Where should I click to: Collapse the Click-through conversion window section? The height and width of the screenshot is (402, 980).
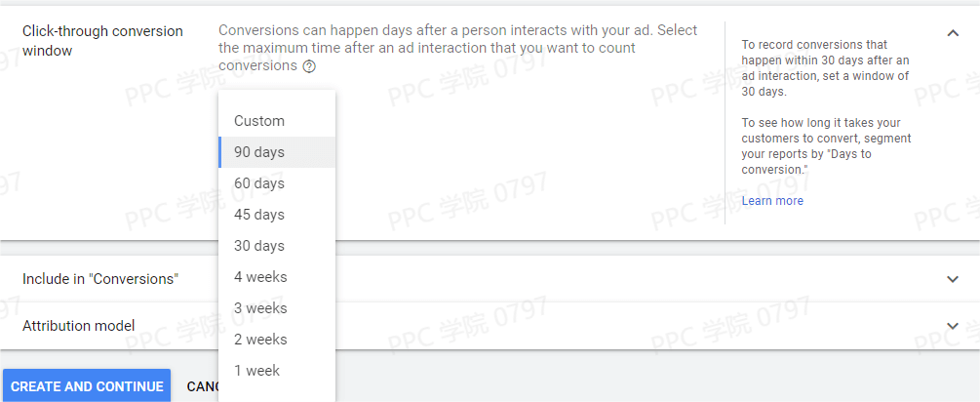(953, 33)
